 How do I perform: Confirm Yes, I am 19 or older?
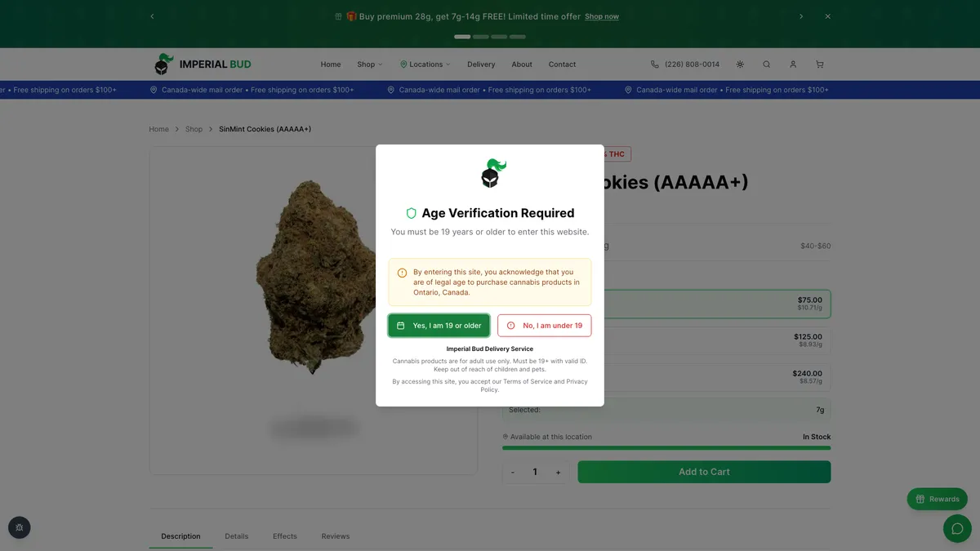pyautogui.click(x=439, y=326)
